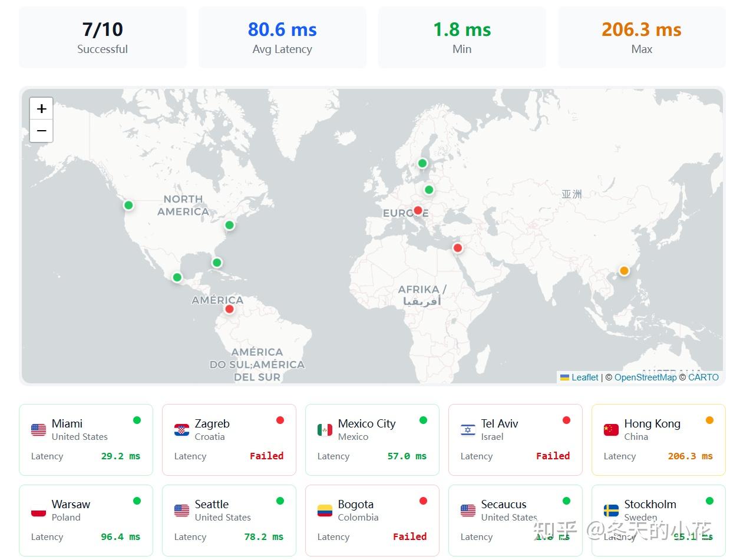Click the Croatia flag on Zagreb card

tap(181, 430)
